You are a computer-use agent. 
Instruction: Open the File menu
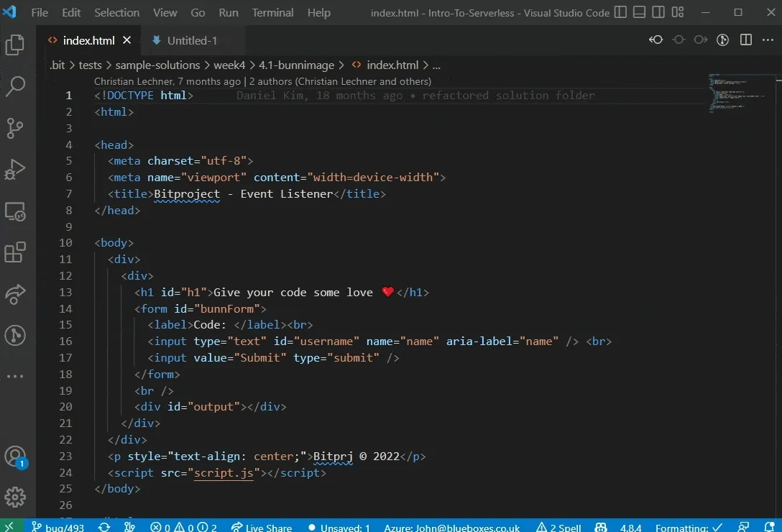coord(40,12)
